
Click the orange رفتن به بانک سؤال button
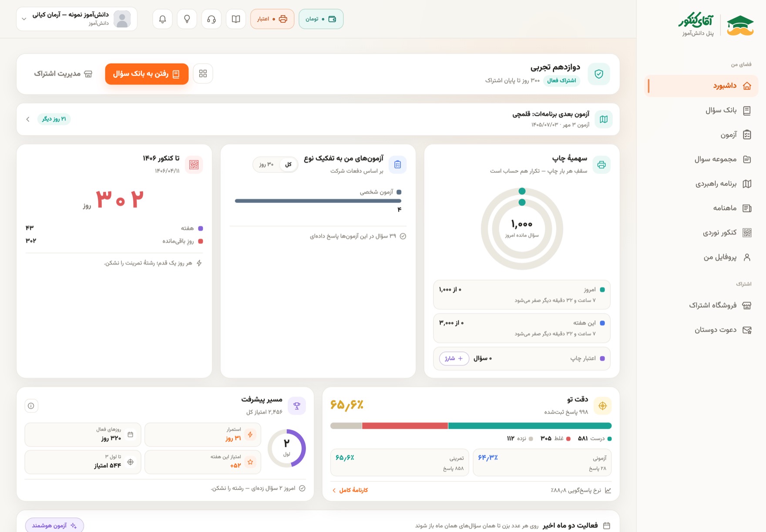coord(147,74)
